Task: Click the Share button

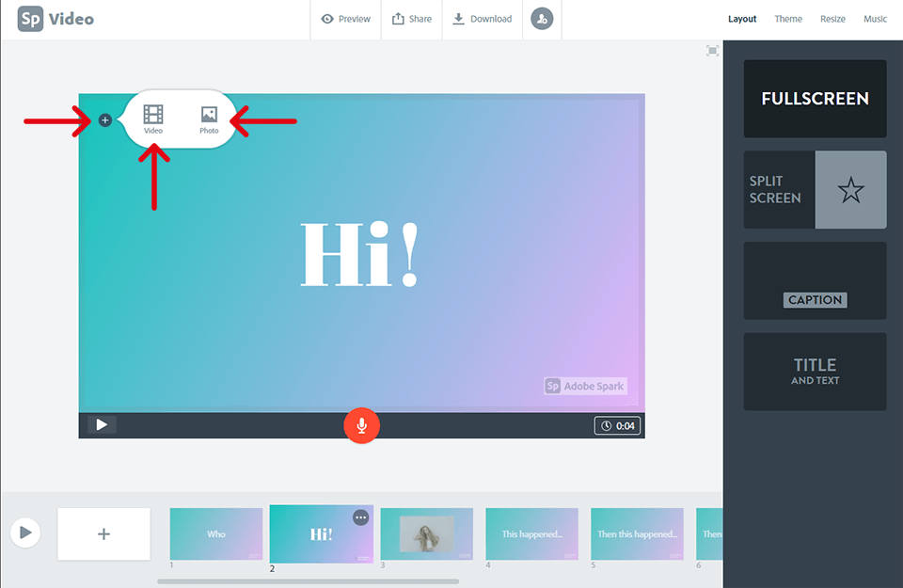Action: pyautogui.click(x=412, y=19)
